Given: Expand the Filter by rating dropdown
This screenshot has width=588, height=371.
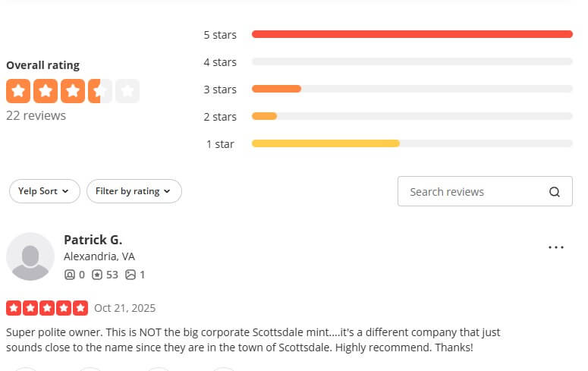Looking at the screenshot, I should click(x=134, y=191).
